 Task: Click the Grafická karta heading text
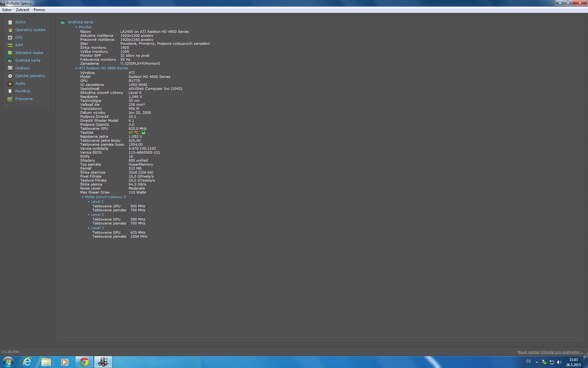coord(80,22)
